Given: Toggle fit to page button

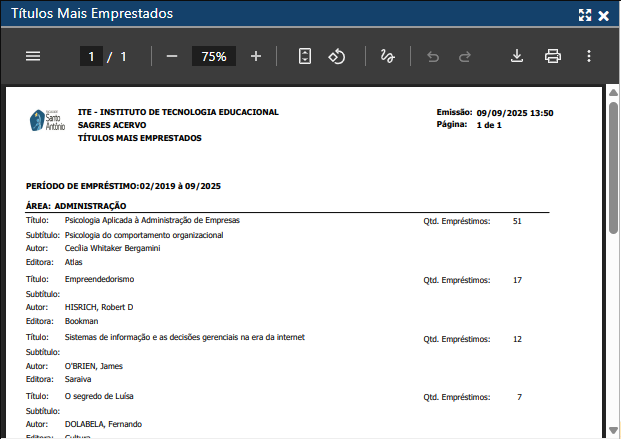Looking at the screenshot, I should point(305,57).
